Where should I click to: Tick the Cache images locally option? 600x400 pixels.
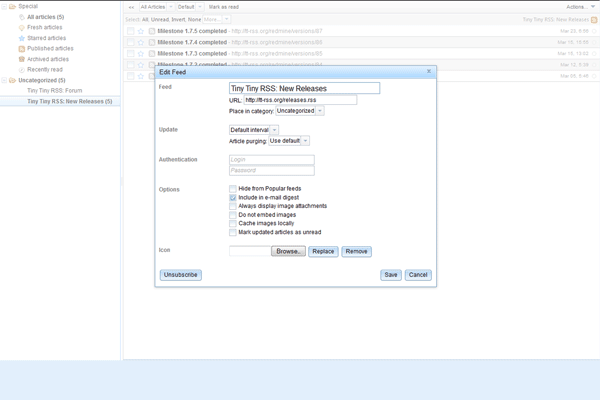pyautogui.click(x=233, y=224)
